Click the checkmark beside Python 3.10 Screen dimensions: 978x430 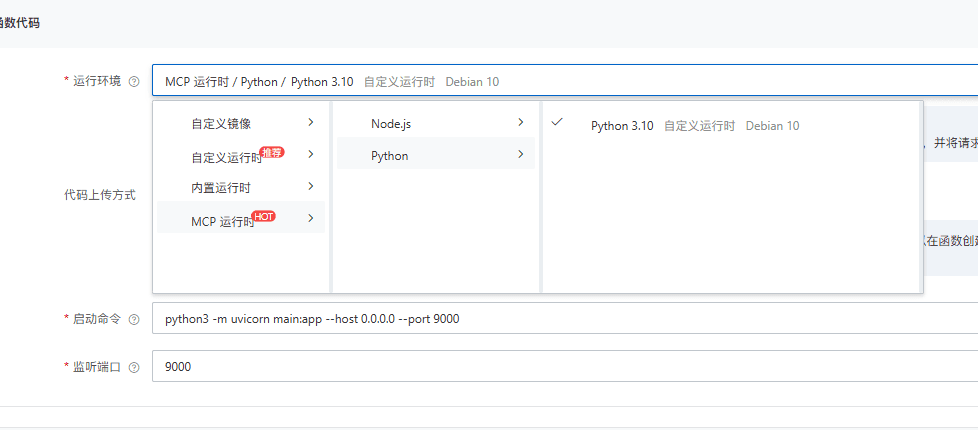click(558, 122)
